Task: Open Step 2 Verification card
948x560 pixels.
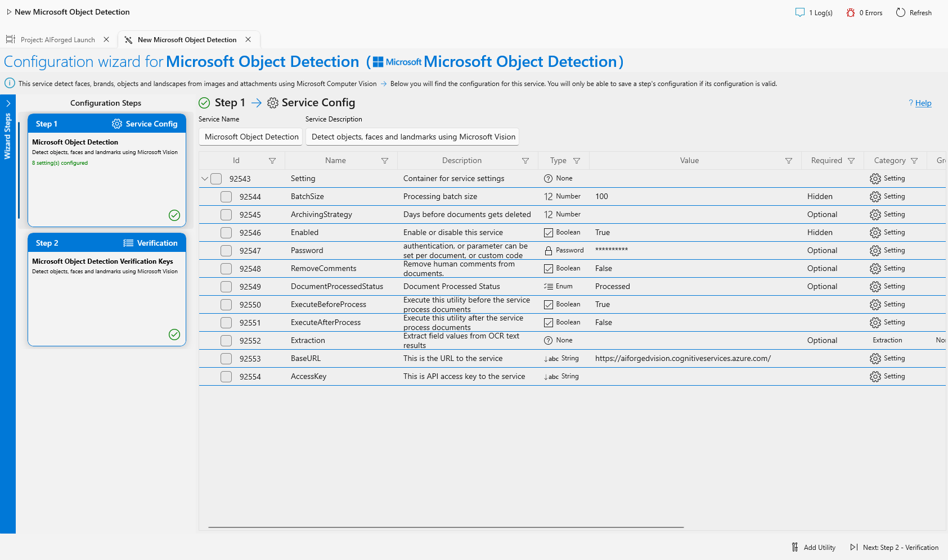Action: coord(107,290)
